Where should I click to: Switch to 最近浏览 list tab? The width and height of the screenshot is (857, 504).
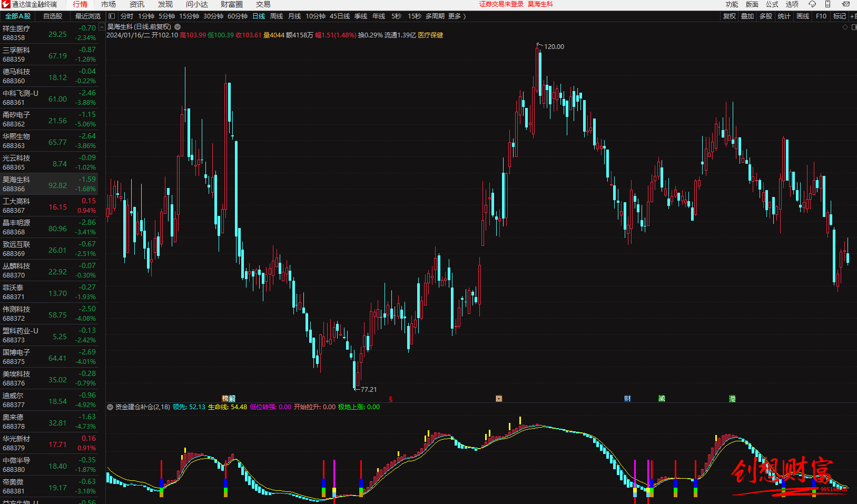[88, 16]
